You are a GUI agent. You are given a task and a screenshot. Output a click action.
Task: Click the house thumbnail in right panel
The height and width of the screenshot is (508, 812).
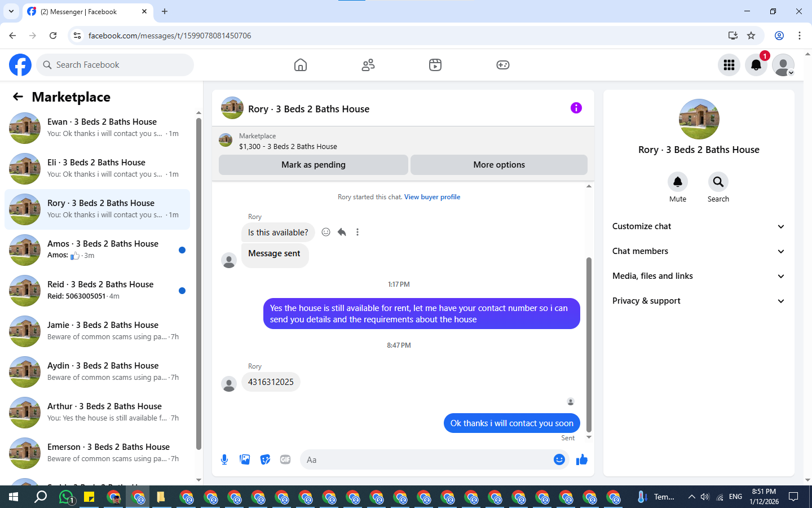pyautogui.click(x=699, y=119)
